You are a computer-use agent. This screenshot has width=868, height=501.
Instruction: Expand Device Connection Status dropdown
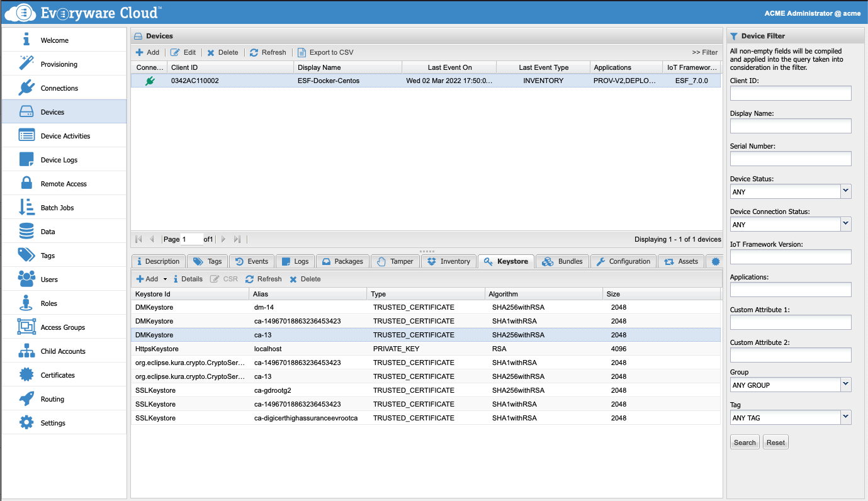846,223
